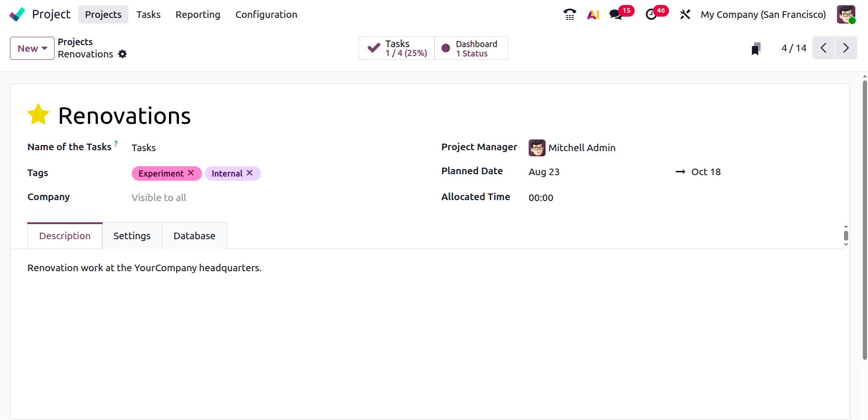Click the Project app logo

17,15
